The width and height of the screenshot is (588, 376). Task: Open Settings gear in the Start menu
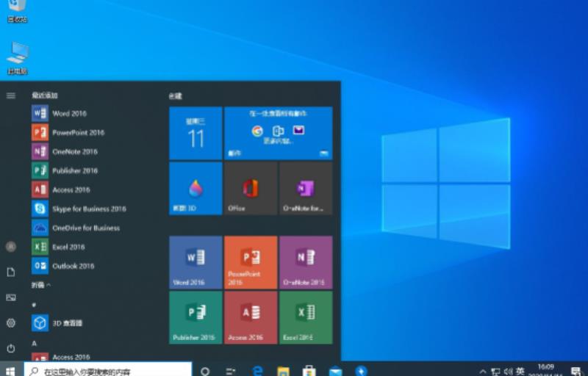click(11, 323)
